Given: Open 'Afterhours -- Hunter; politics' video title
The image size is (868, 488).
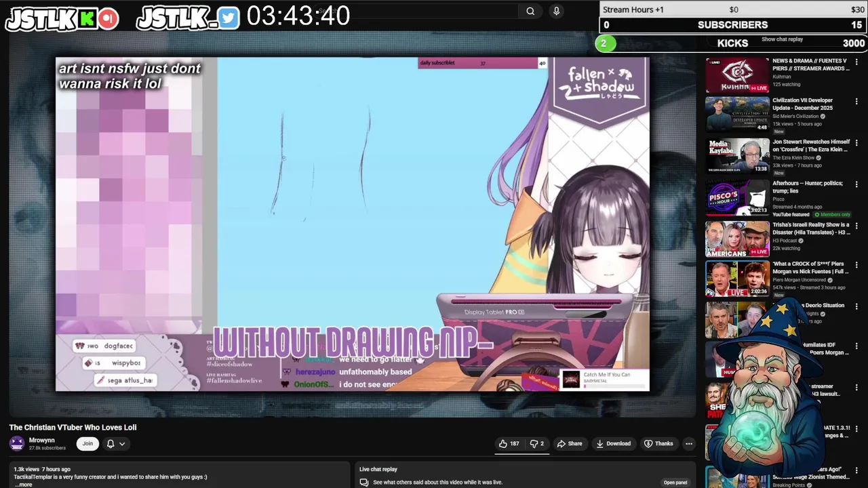Looking at the screenshot, I should click(808, 187).
